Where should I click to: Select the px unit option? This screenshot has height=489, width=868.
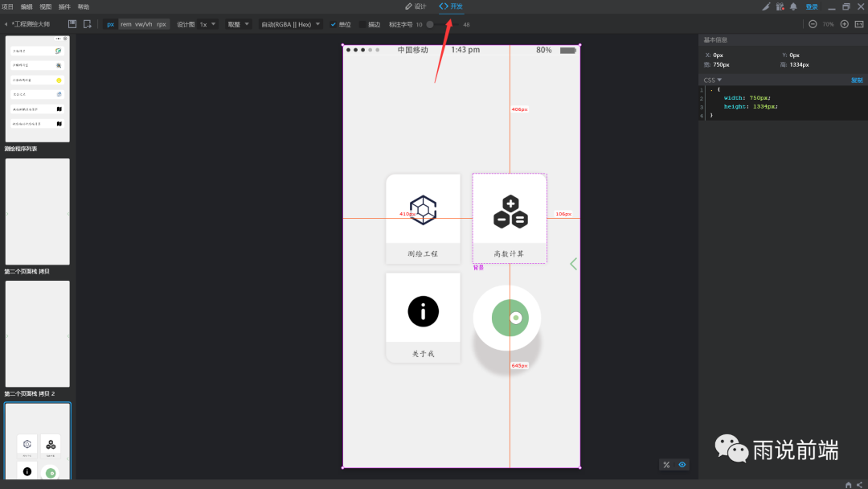(111, 24)
